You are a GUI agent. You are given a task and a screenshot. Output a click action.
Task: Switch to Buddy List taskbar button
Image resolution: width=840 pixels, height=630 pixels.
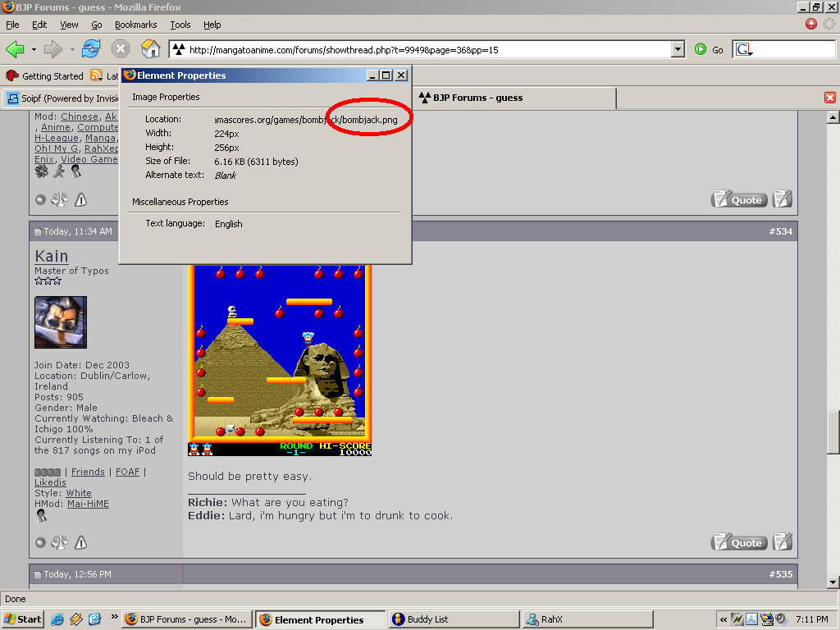click(454, 619)
